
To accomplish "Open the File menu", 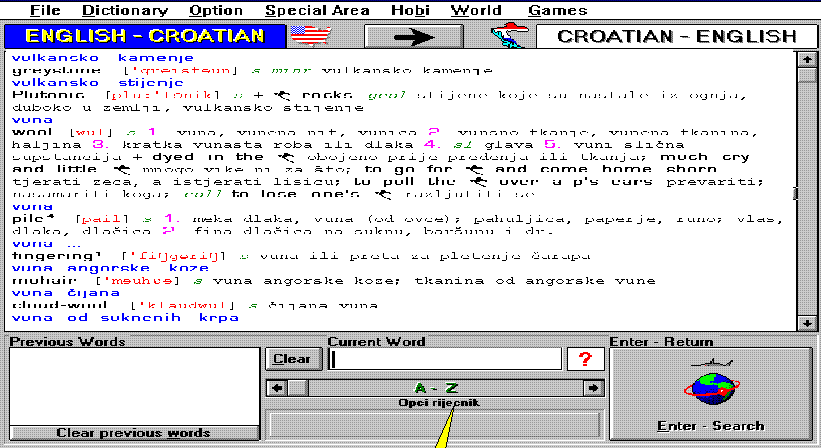I will (x=45, y=11).
